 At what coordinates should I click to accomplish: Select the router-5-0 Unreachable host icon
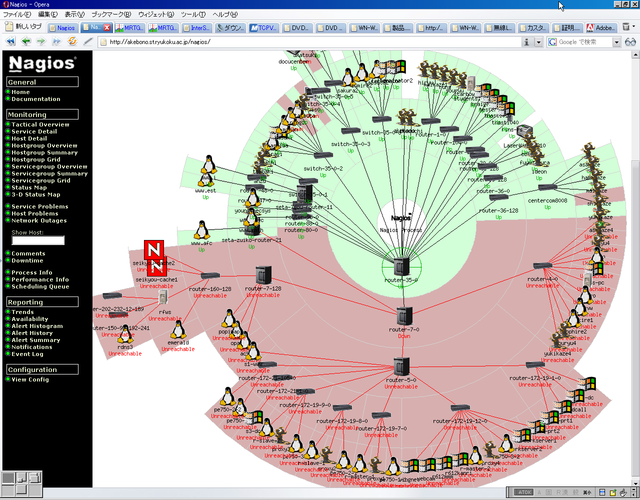point(402,366)
